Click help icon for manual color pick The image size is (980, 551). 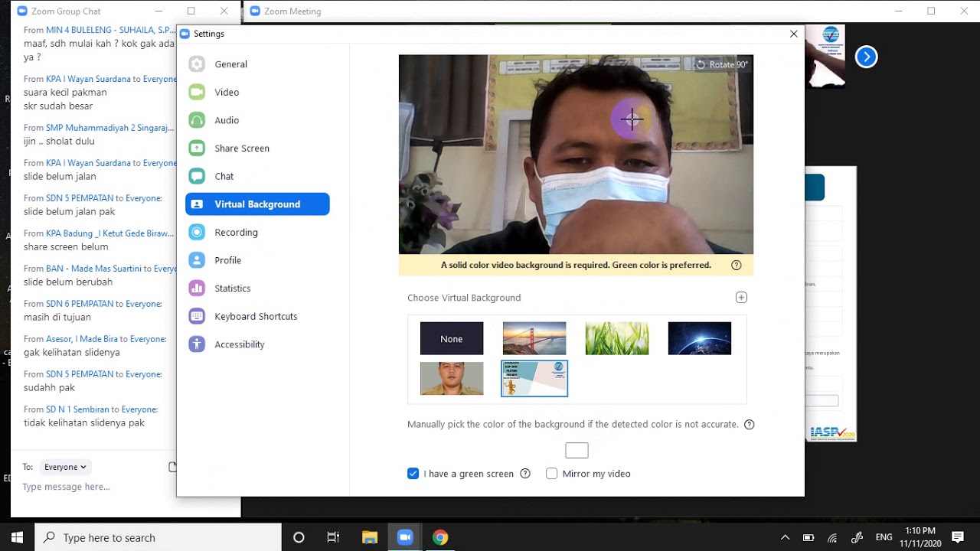[750, 425]
